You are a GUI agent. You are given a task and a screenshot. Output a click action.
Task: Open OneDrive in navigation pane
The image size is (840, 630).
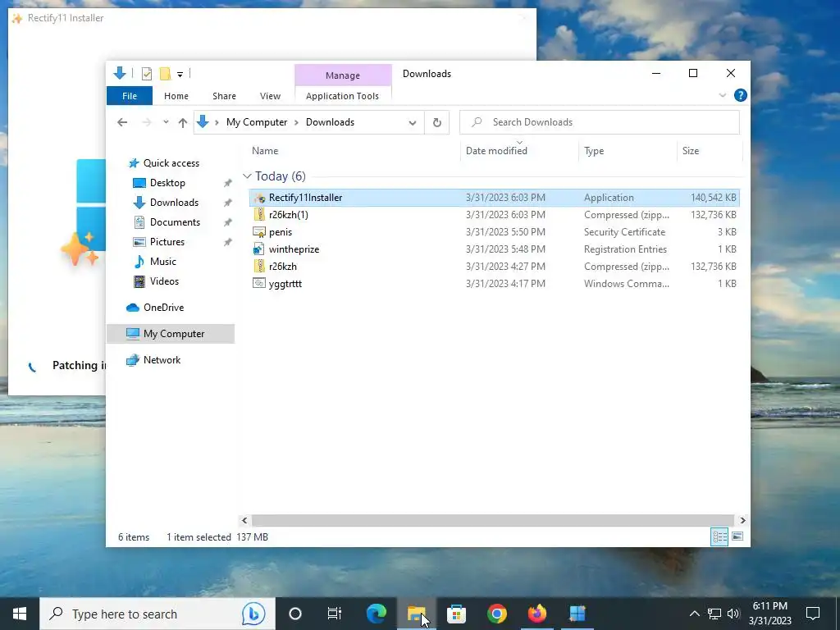(163, 308)
